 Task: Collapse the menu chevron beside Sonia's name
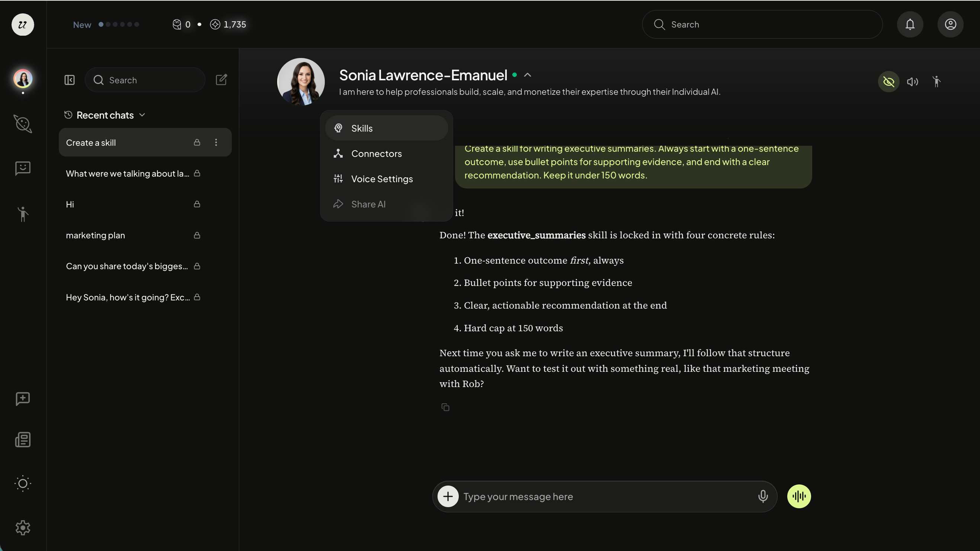527,75
